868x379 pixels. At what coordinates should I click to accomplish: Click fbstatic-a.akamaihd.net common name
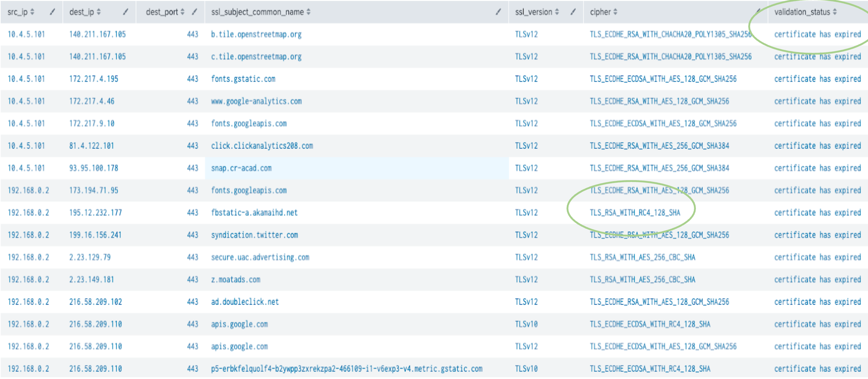(254, 213)
